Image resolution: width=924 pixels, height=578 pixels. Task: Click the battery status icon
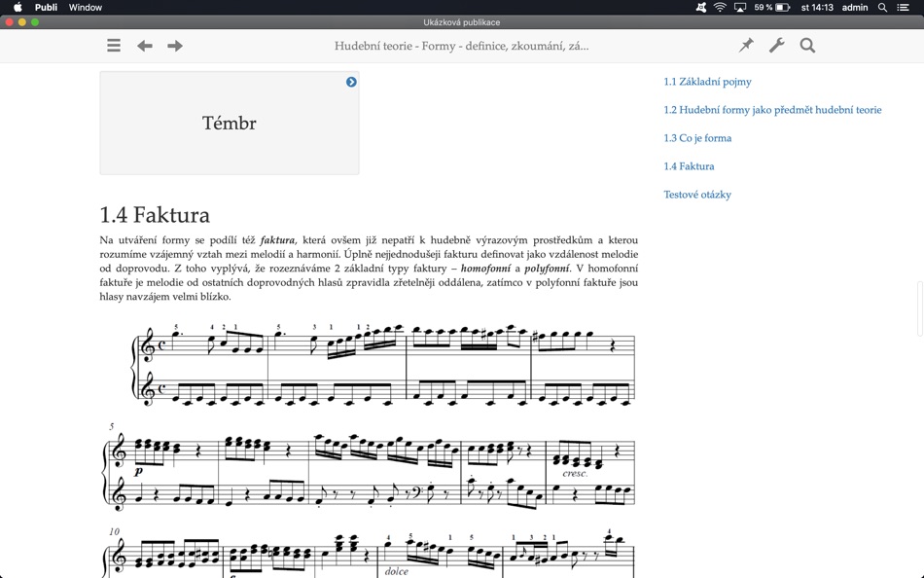pyautogui.click(x=783, y=7)
